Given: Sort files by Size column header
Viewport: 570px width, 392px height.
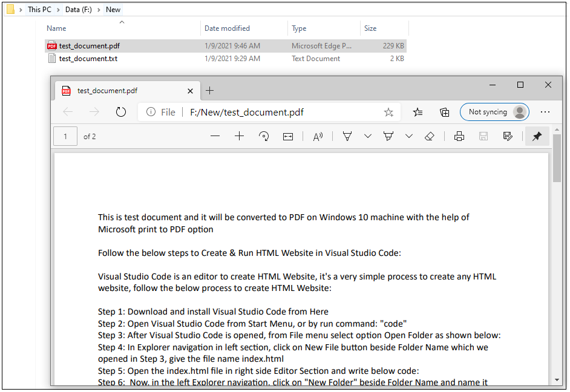Looking at the screenshot, I should pyautogui.click(x=370, y=28).
